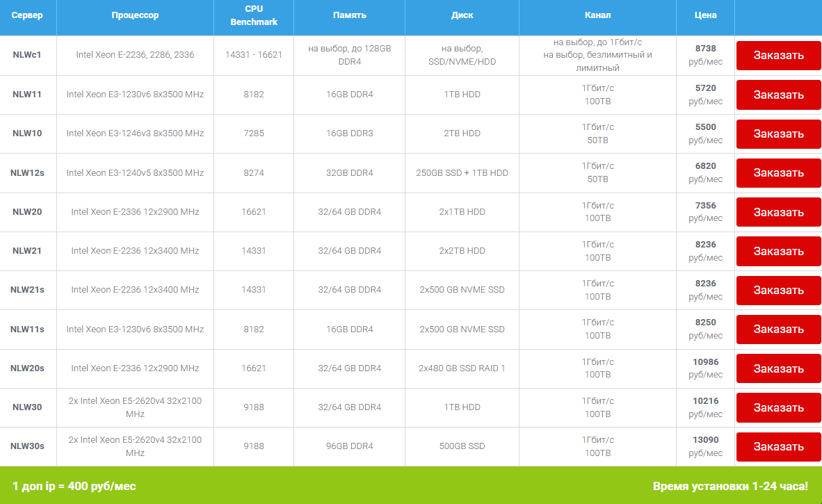Click the Процессор column header

tap(135, 15)
